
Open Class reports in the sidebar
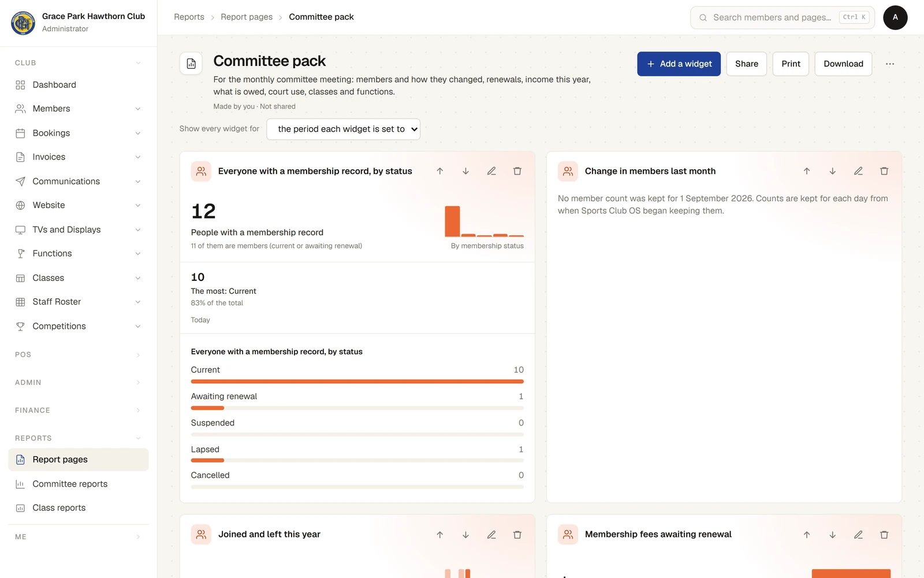click(x=79, y=507)
